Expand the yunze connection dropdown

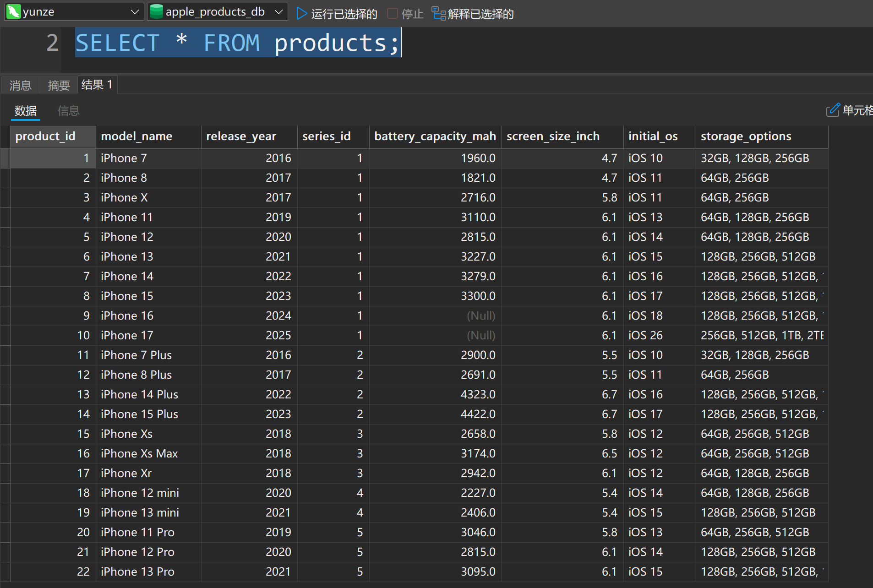coord(135,12)
